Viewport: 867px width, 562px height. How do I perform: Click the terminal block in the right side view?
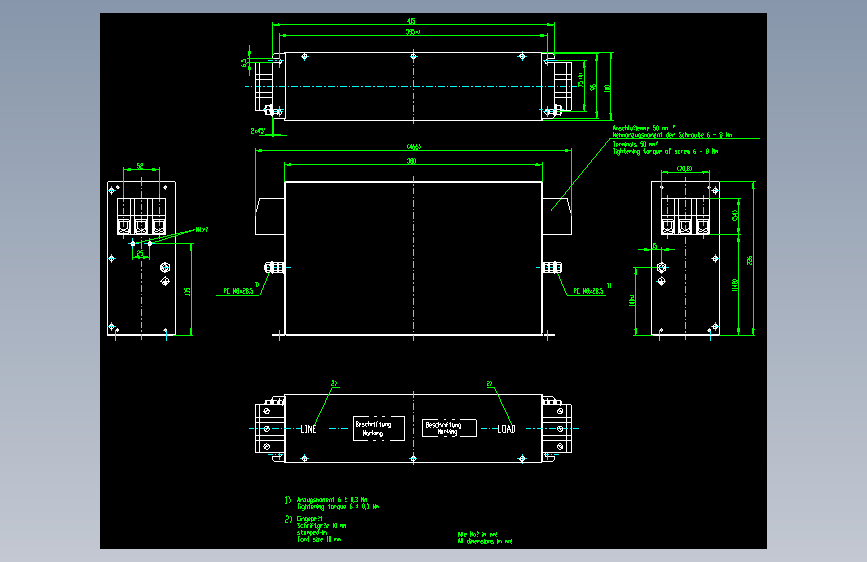[x=686, y=216]
